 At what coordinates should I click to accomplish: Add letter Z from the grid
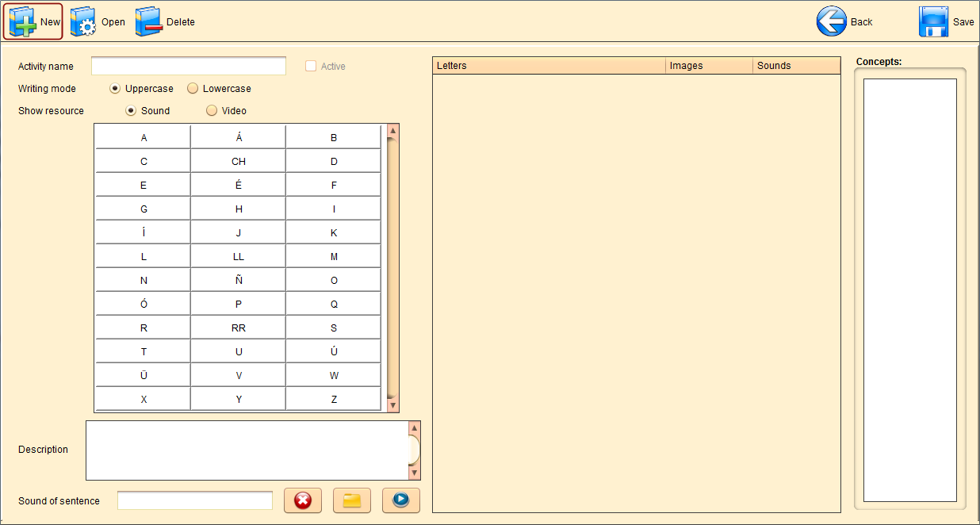[334, 399]
